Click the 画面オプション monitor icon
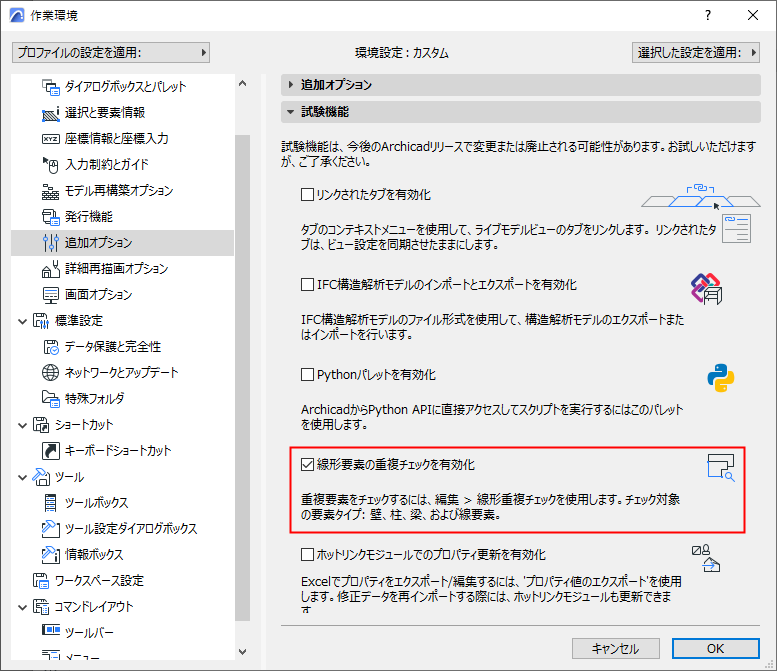Screen dimensions: 777x671 click(51, 295)
